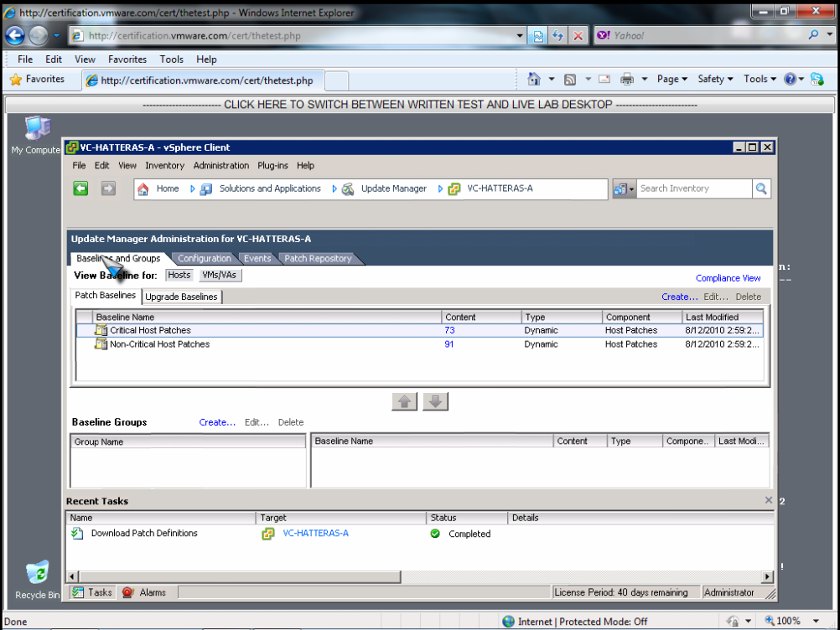Click the Alarms button in vSphere status bar

point(144,592)
